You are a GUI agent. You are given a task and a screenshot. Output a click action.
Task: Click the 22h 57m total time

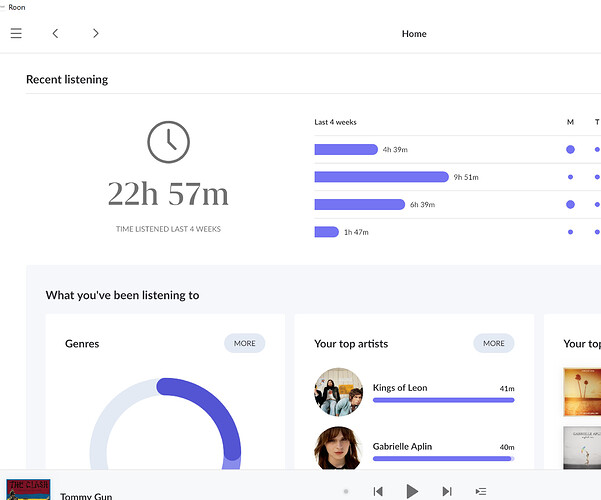[x=168, y=194]
